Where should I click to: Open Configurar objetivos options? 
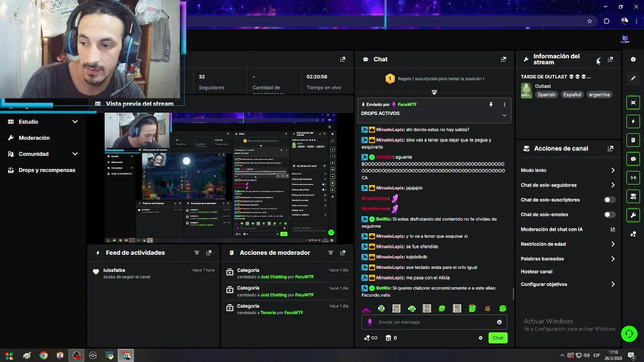(568, 285)
